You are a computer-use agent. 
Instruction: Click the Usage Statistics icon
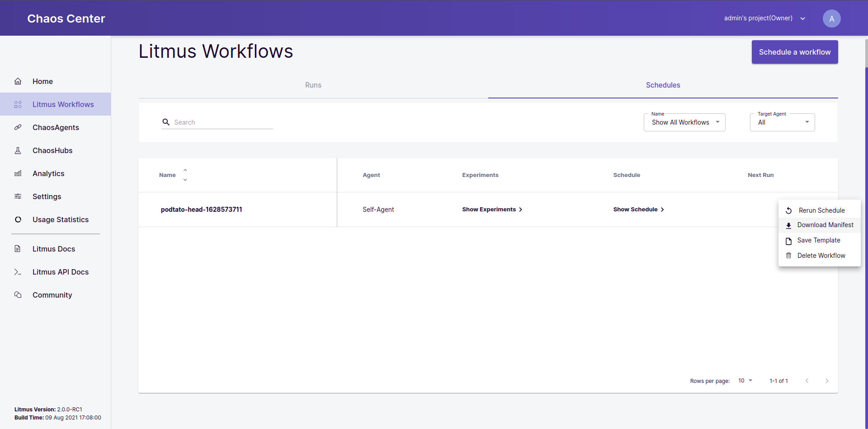coord(18,219)
